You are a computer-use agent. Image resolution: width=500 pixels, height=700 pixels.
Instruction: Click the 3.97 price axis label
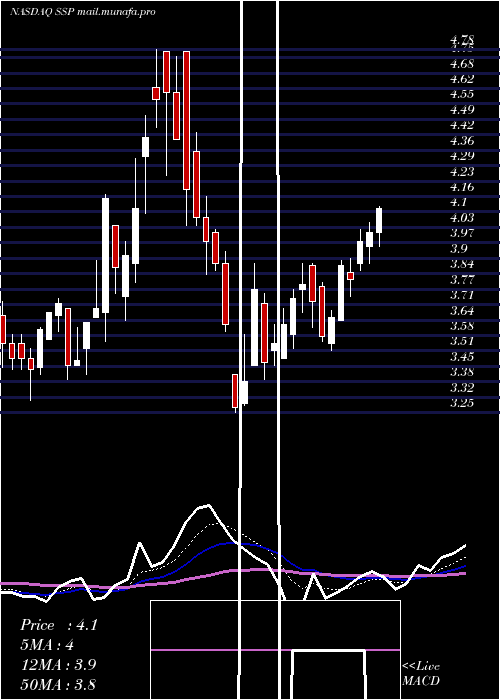pyautogui.click(x=462, y=233)
